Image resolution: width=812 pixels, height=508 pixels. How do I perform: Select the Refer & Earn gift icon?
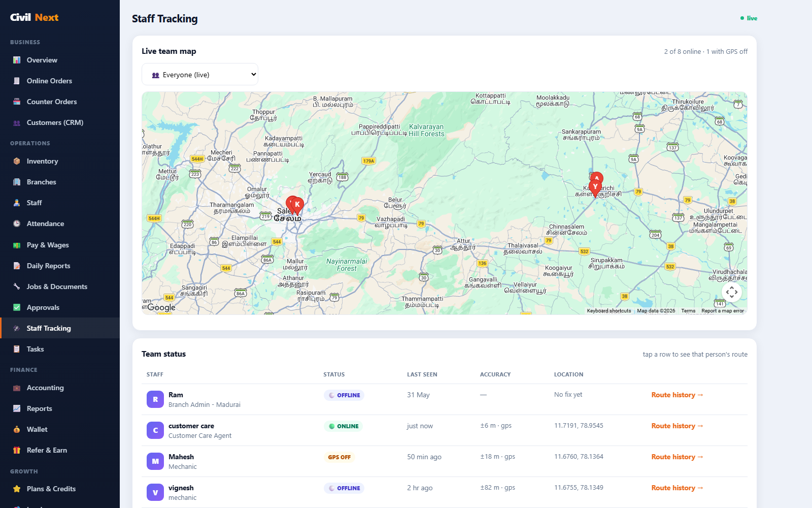17,450
